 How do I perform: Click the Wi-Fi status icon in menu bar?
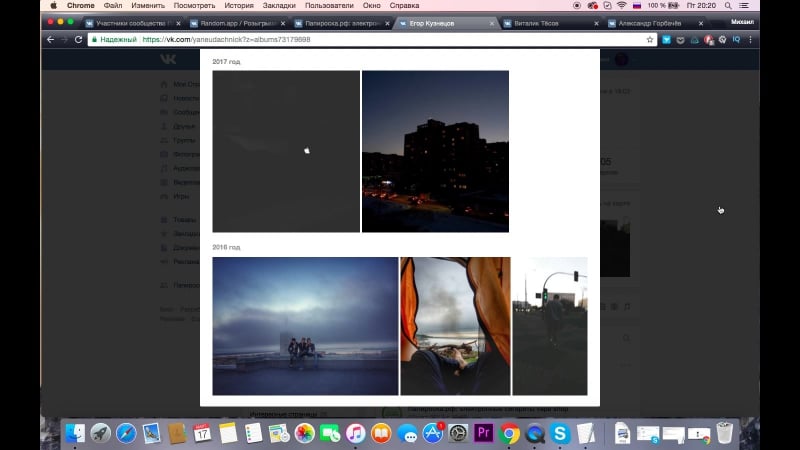(x=621, y=6)
